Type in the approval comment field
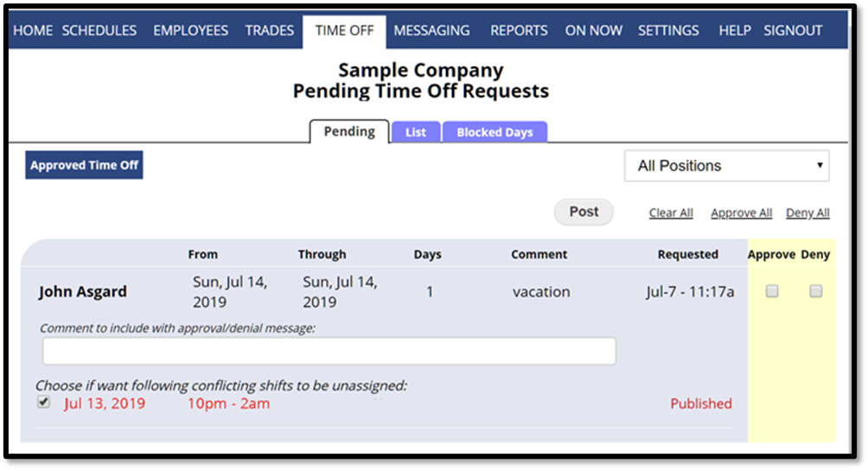The image size is (868, 470). click(x=329, y=351)
